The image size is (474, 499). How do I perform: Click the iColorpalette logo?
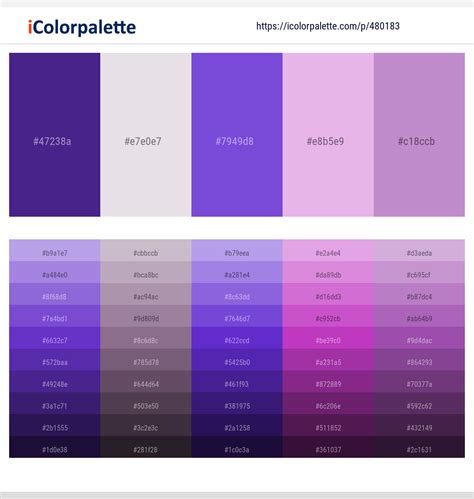tap(82, 27)
